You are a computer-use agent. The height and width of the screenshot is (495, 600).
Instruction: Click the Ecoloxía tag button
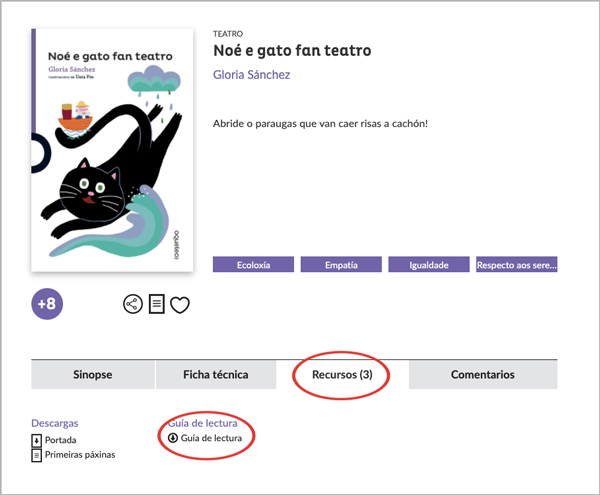click(x=253, y=265)
